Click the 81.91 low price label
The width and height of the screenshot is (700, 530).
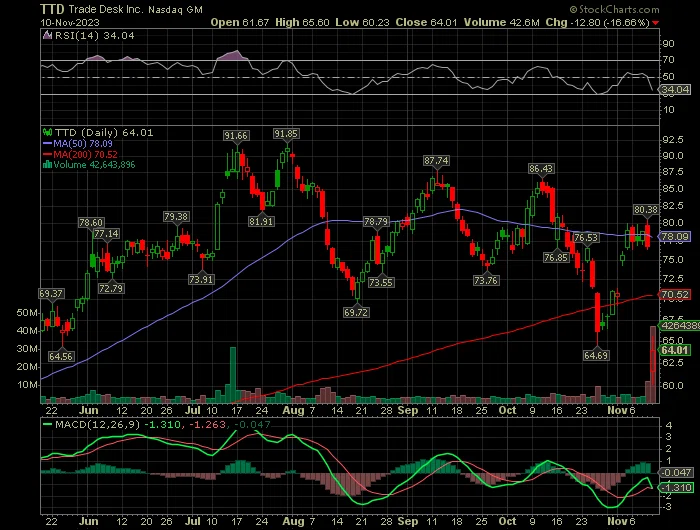point(261,221)
